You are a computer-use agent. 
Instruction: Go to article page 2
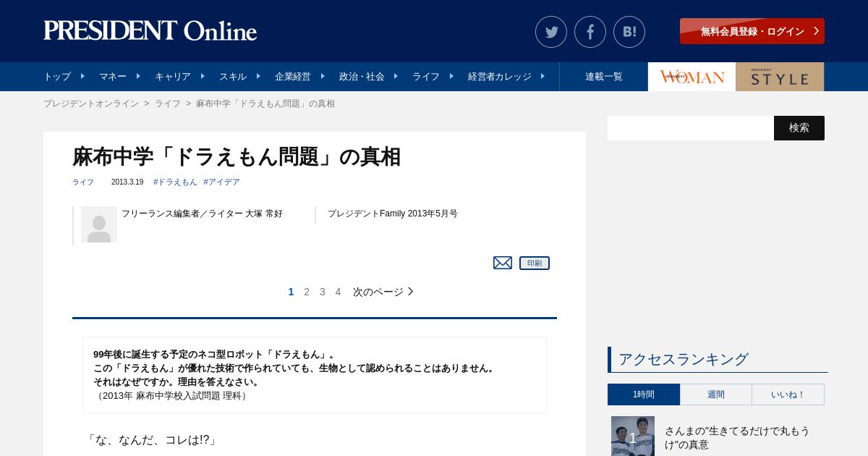pos(307,292)
